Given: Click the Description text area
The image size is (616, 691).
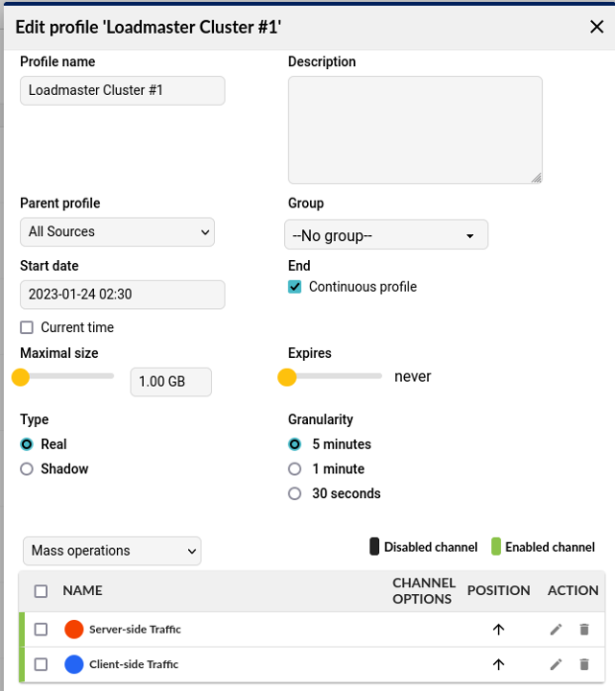Looking at the screenshot, I should coord(415,130).
